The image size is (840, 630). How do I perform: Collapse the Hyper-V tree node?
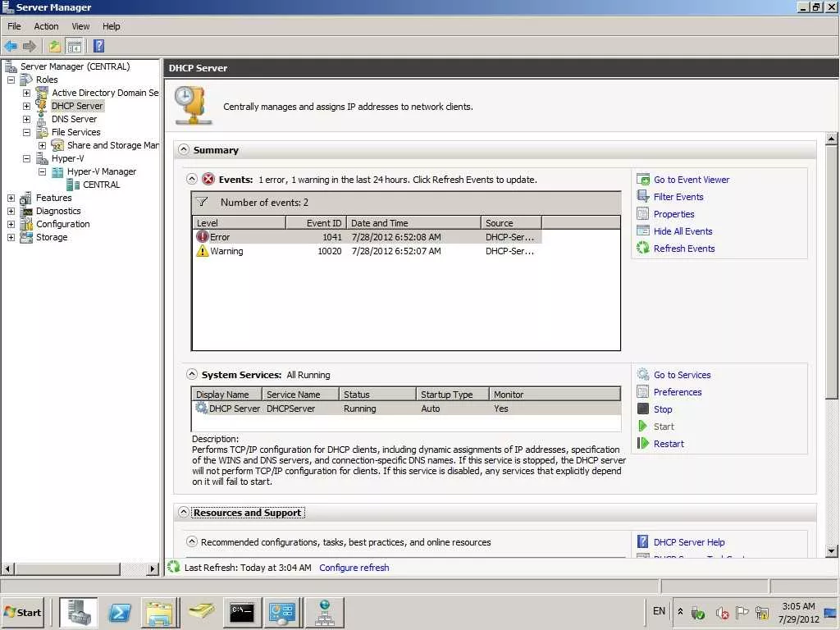pyautogui.click(x=26, y=158)
